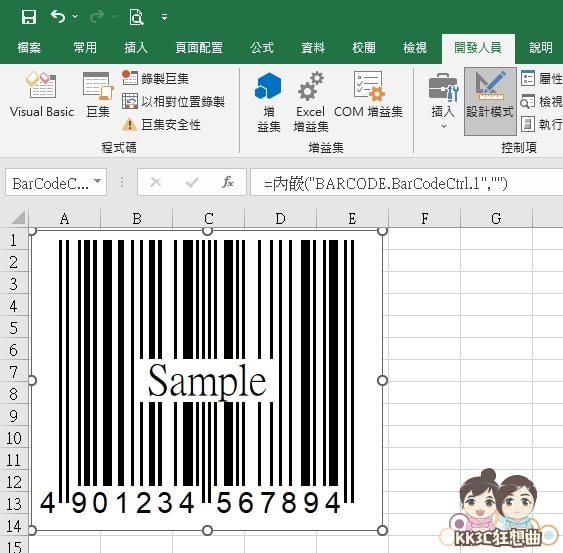The height and width of the screenshot is (553, 563).
Task: Select column E header
Action: tap(352, 218)
